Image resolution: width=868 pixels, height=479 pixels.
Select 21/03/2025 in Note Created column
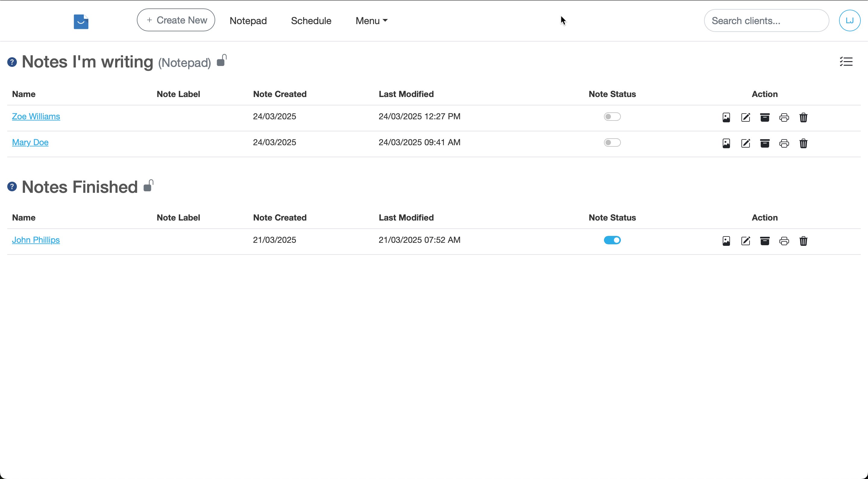275,240
